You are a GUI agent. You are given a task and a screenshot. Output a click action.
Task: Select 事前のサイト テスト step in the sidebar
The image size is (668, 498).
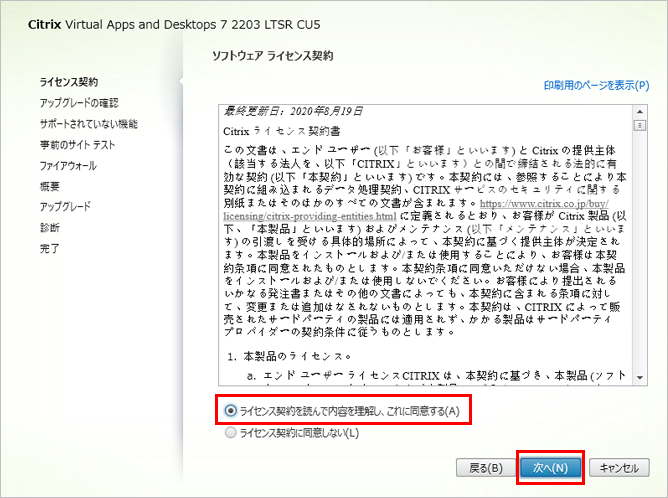pos(78,145)
